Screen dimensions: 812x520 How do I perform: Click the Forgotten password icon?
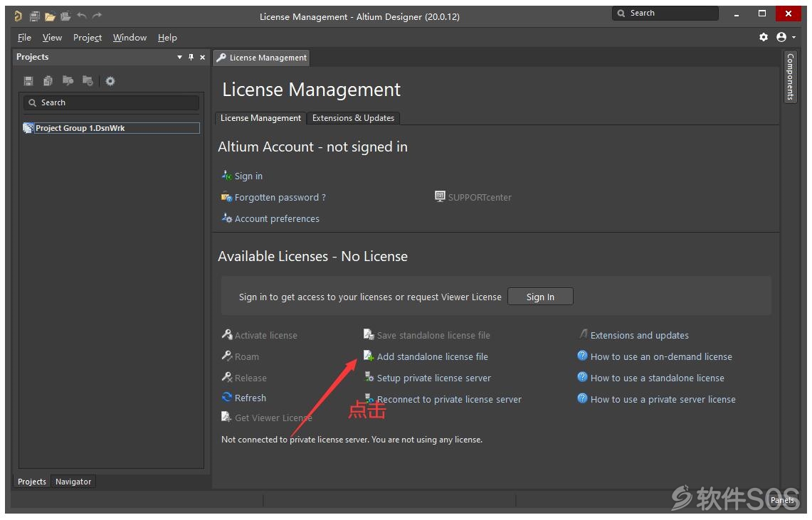pos(226,196)
